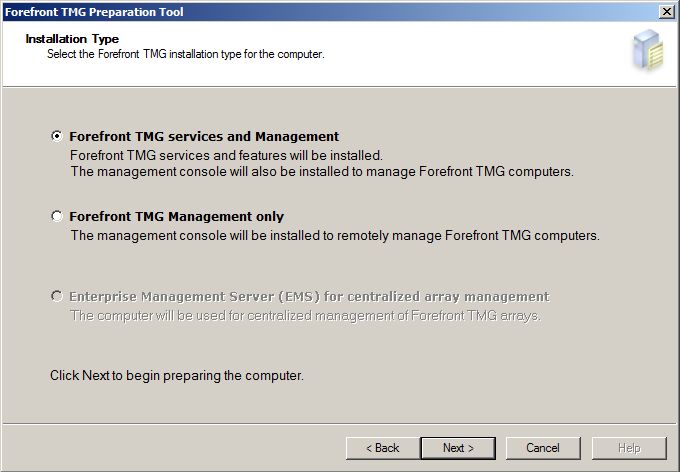
Task: Click the 'Click Next to begin preparing' instruction
Action: (x=177, y=375)
